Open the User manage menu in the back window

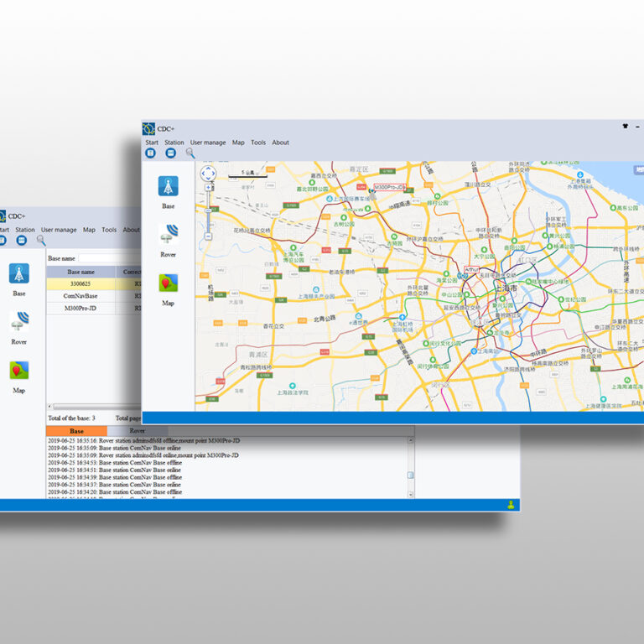(x=59, y=230)
